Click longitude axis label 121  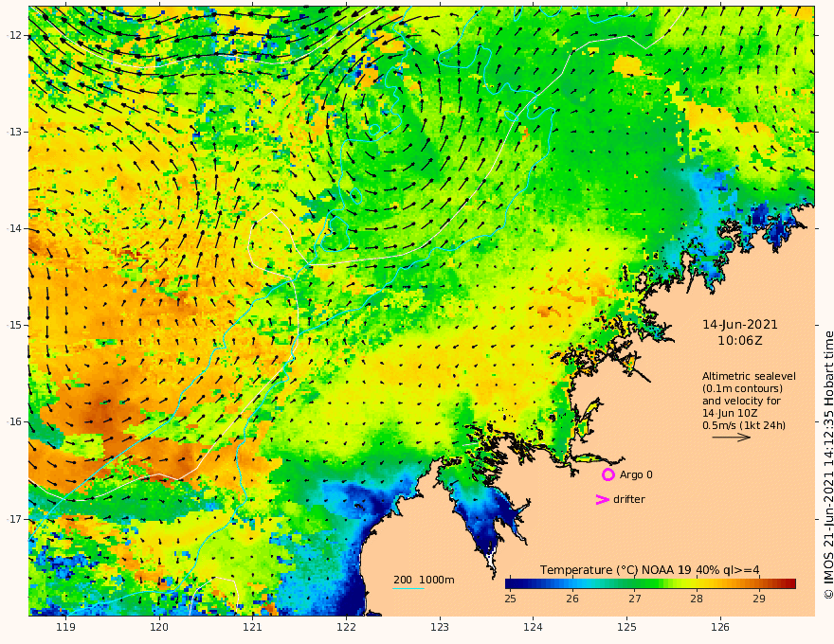[x=253, y=628]
